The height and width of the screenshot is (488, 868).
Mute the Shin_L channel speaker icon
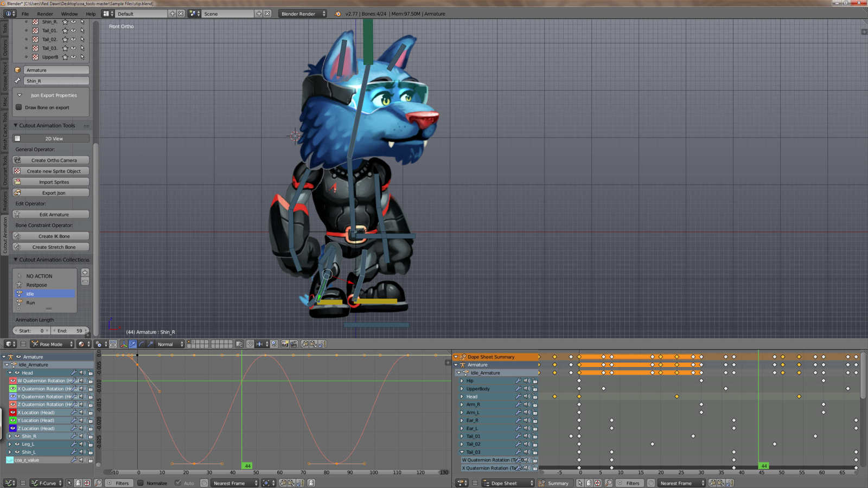click(82, 452)
